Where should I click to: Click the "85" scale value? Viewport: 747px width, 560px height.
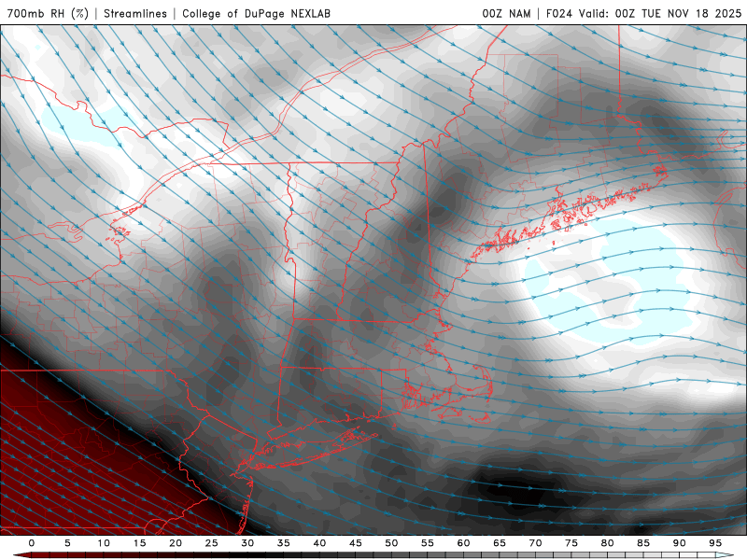643,543
